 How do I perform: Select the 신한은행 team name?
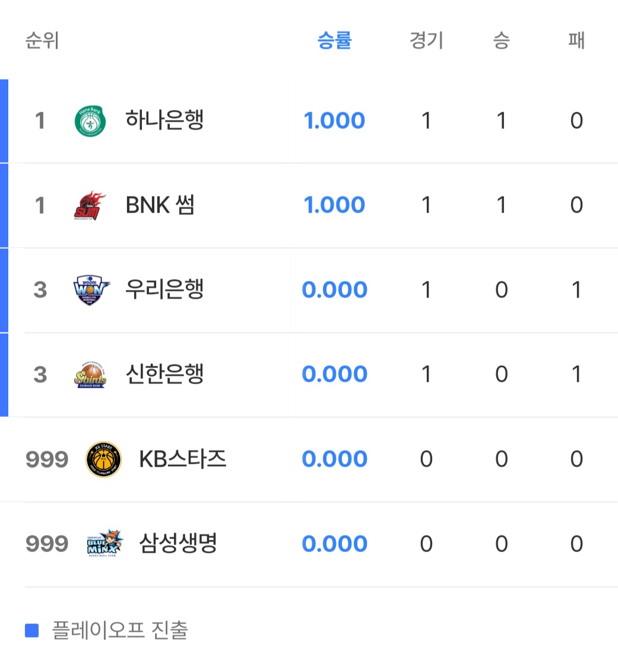click(x=164, y=375)
